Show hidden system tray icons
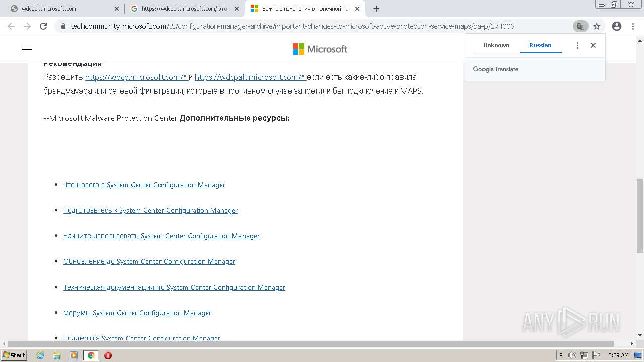 [561, 355]
